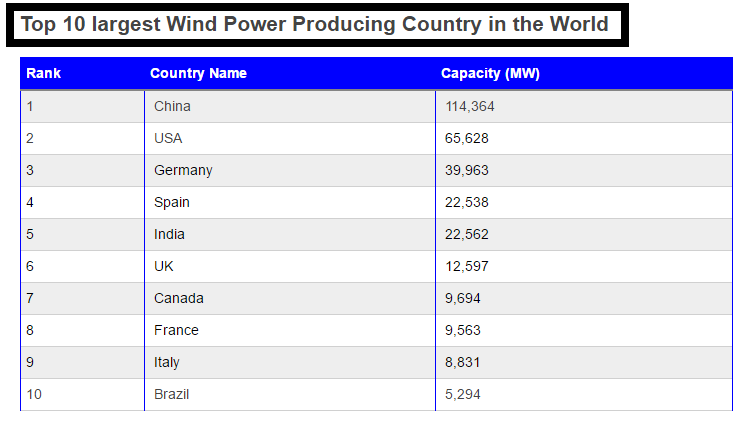Click capacity value '9,563'

click(x=463, y=330)
